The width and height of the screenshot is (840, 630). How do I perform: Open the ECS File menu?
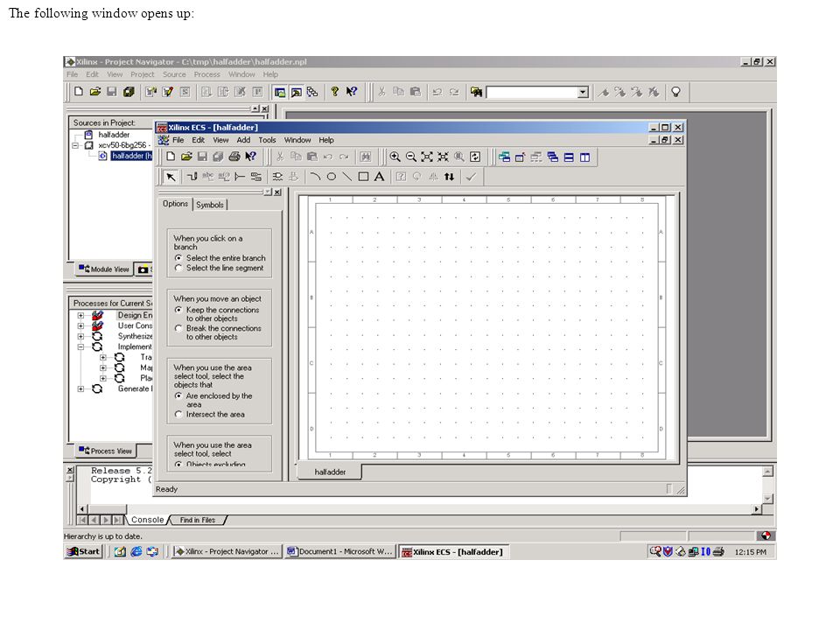178,140
